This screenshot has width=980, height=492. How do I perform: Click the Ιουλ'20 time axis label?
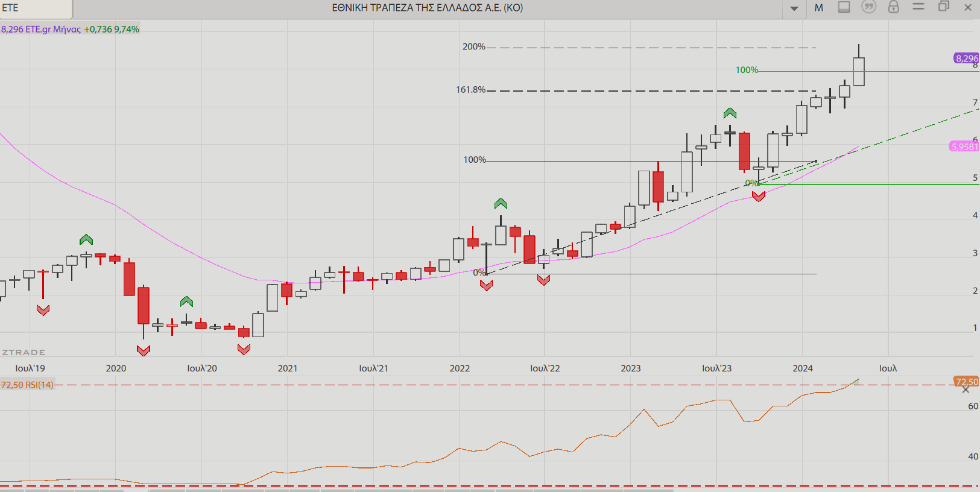point(202,368)
